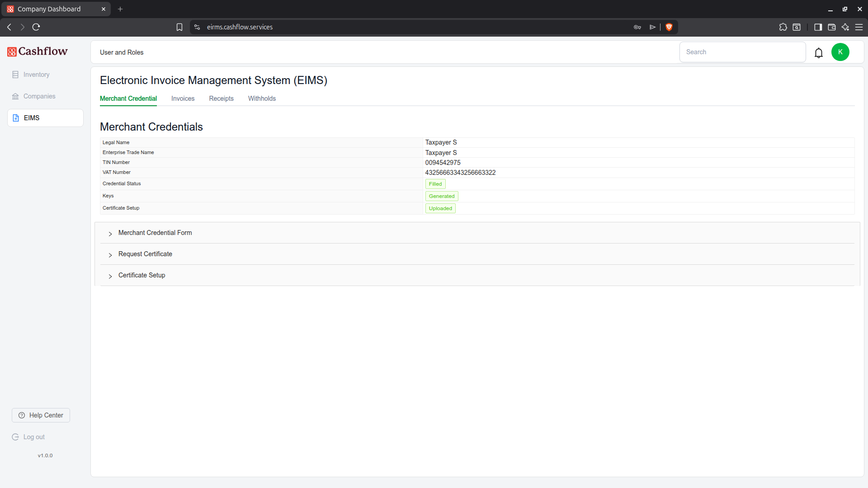Reload the page

(36, 27)
